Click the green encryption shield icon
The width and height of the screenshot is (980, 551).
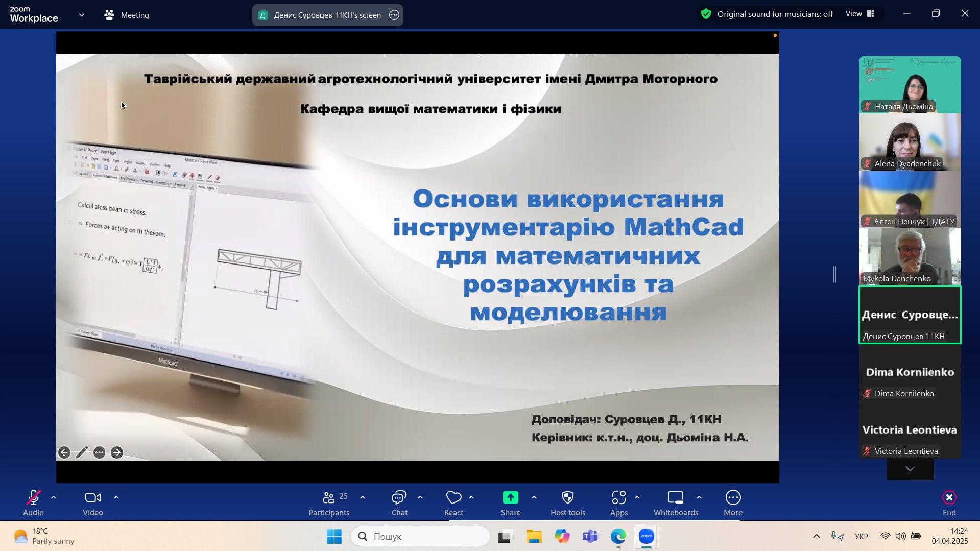(x=706, y=14)
